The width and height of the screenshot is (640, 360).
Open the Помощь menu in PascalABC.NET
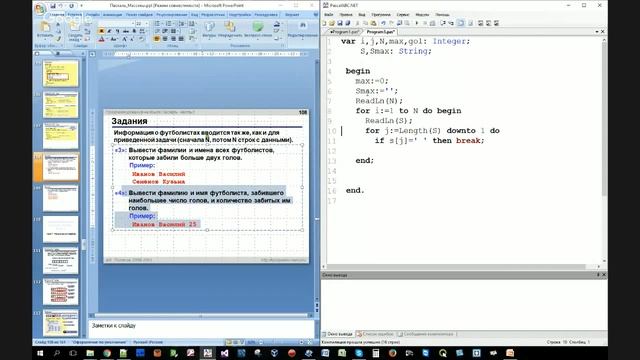tap(442, 15)
